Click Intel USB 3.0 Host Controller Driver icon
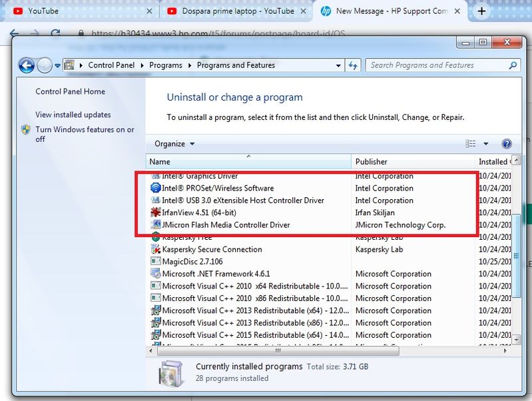The image size is (532, 401). click(x=155, y=200)
